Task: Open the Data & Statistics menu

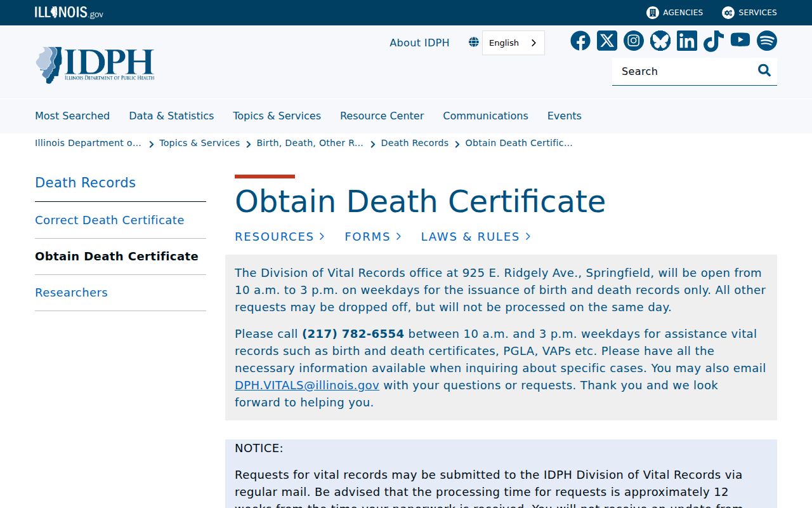Action: 171,116
